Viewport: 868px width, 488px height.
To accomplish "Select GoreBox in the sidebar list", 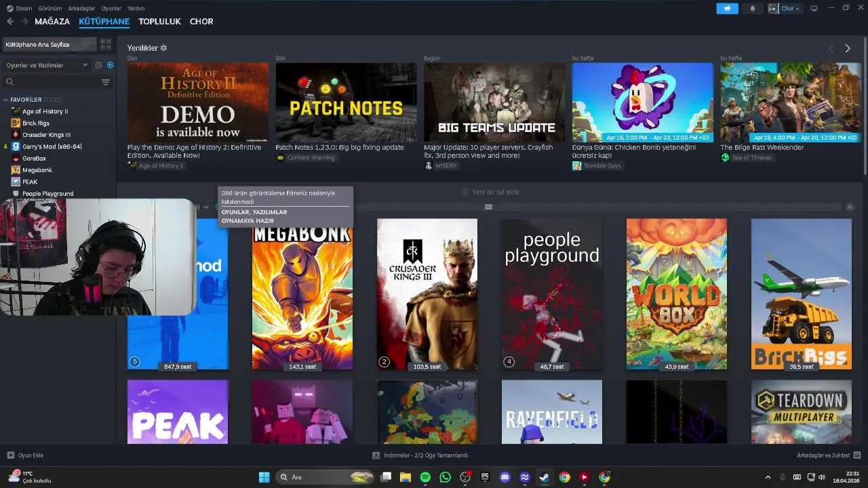I will [x=34, y=159].
